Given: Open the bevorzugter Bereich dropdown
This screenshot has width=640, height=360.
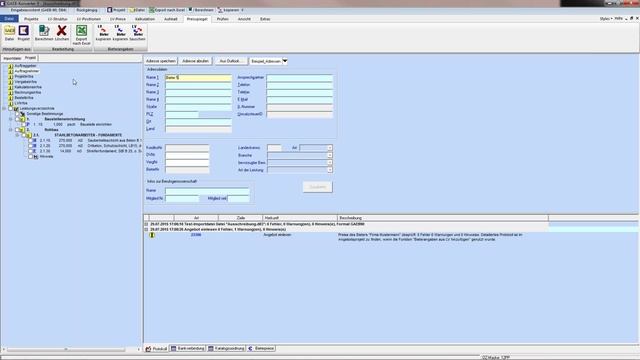Looking at the screenshot, I should (x=329, y=163).
